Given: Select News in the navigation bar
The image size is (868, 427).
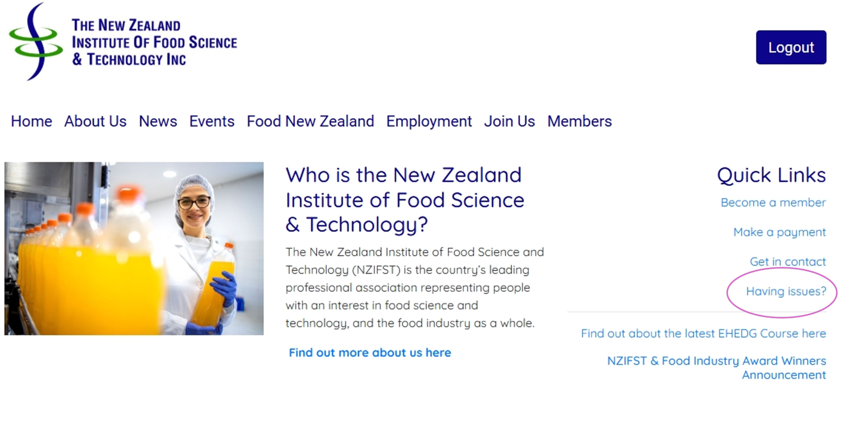Looking at the screenshot, I should click(157, 122).
